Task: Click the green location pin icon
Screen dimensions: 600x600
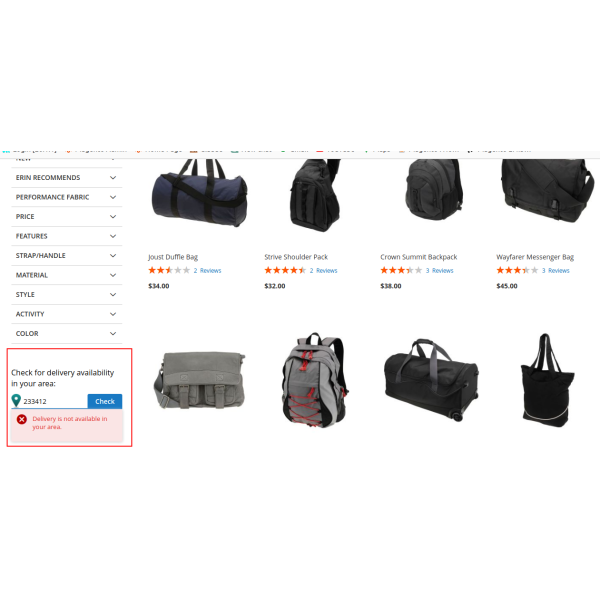Action: (16, 400)
